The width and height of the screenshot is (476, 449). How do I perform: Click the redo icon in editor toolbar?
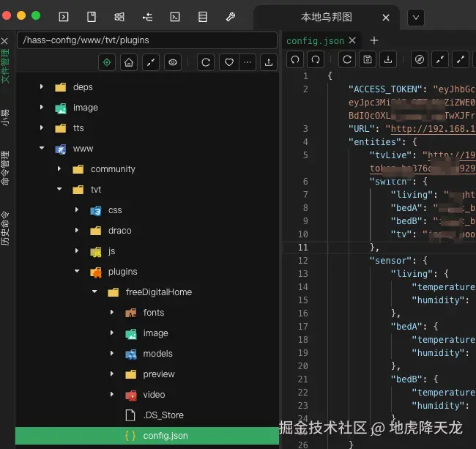[x=316, y=59]
